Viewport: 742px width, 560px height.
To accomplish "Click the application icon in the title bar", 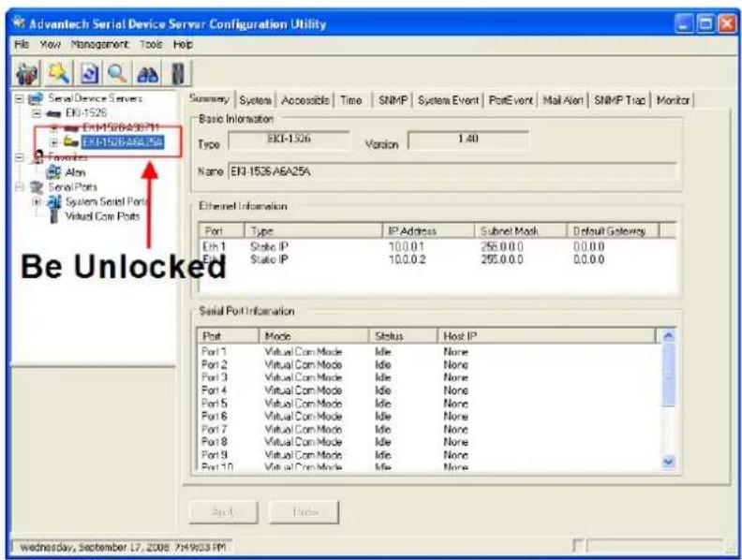I will 20,23.
